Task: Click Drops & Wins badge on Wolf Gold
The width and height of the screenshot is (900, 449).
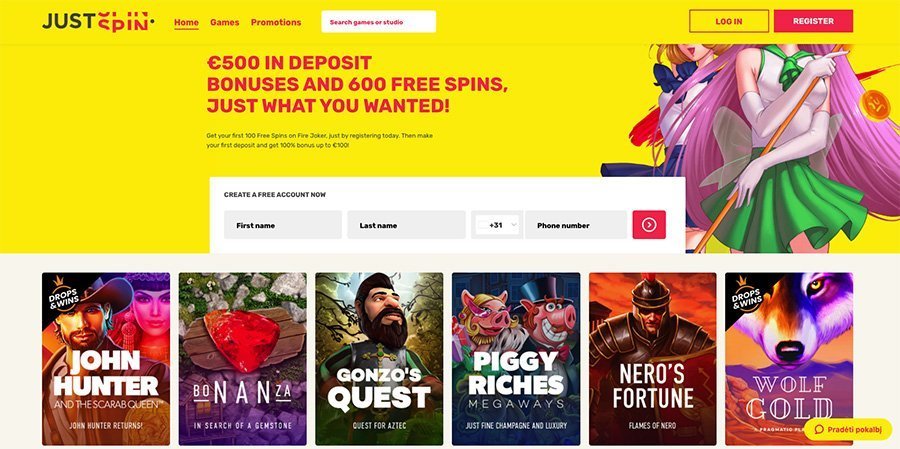Action: coord(745,295)
